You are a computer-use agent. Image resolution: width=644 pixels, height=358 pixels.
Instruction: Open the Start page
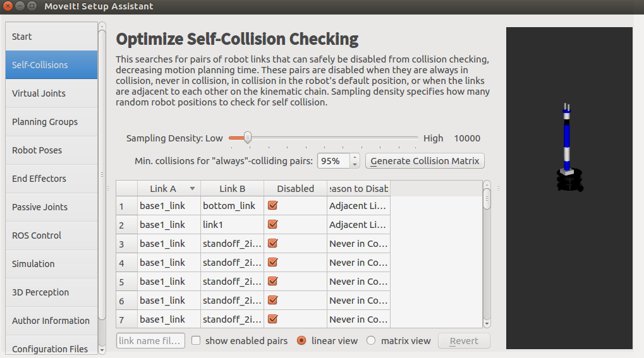[51, 37]
